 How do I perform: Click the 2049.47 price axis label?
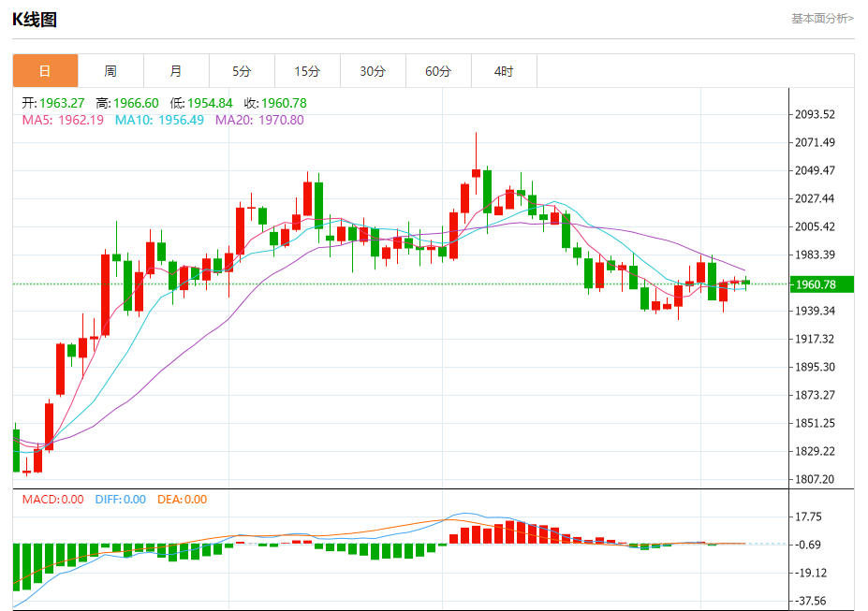815,170
